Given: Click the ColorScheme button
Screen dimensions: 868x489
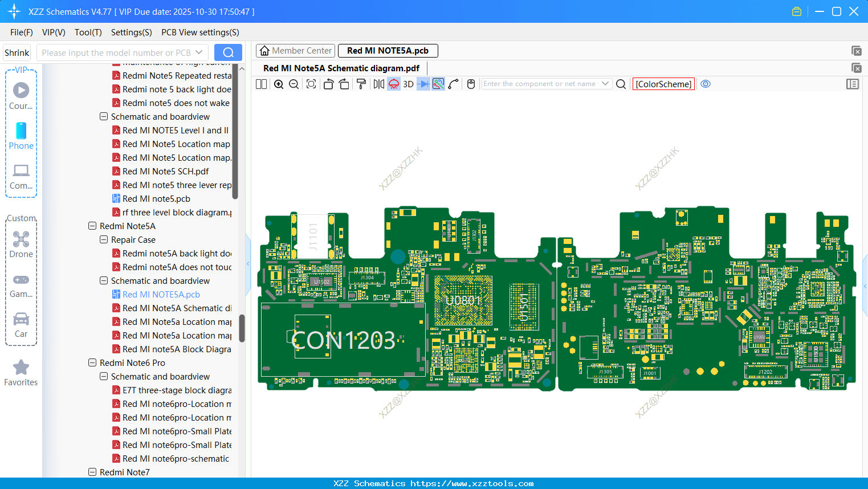Looking at the screenshot, I should (663, 84).
